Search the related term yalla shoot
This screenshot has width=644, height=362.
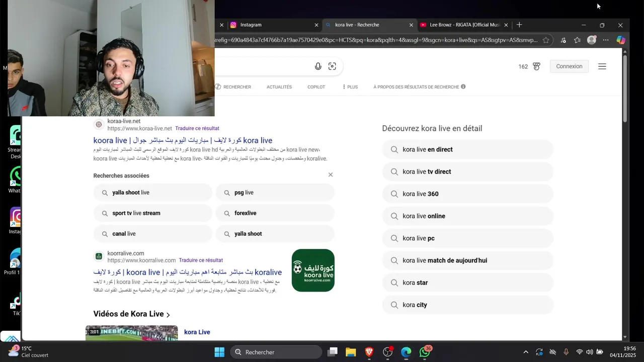click(275, 234)
